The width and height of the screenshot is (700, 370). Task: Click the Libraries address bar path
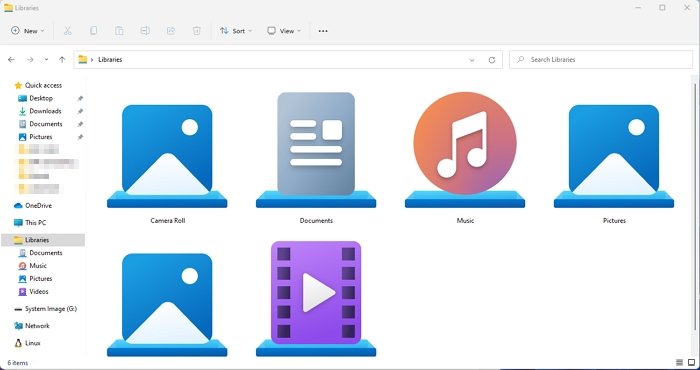[110, 59]
